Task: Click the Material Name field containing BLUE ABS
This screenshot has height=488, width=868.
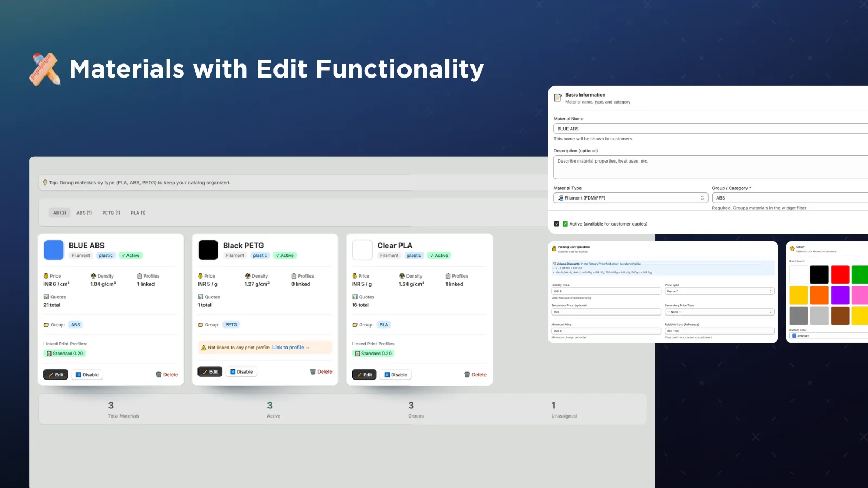Action: point(651,129)
